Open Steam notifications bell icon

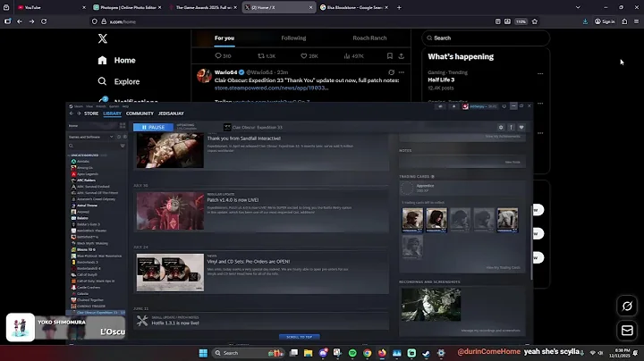click(453, 106)
